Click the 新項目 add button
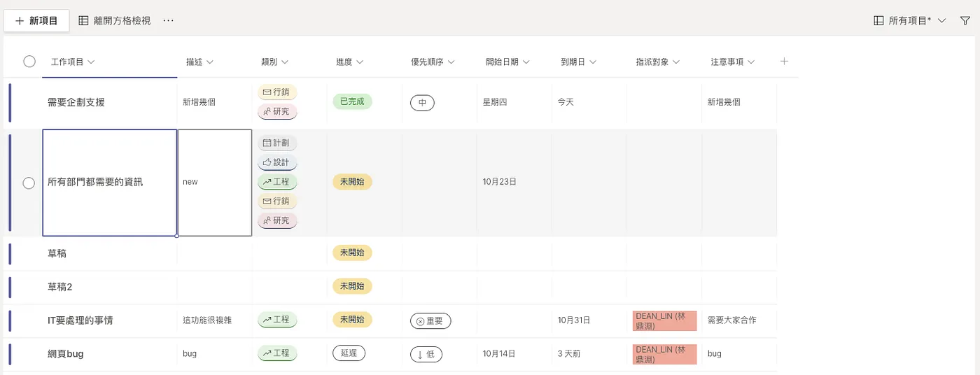Screen dimensions: 980x375 (36, 21)
